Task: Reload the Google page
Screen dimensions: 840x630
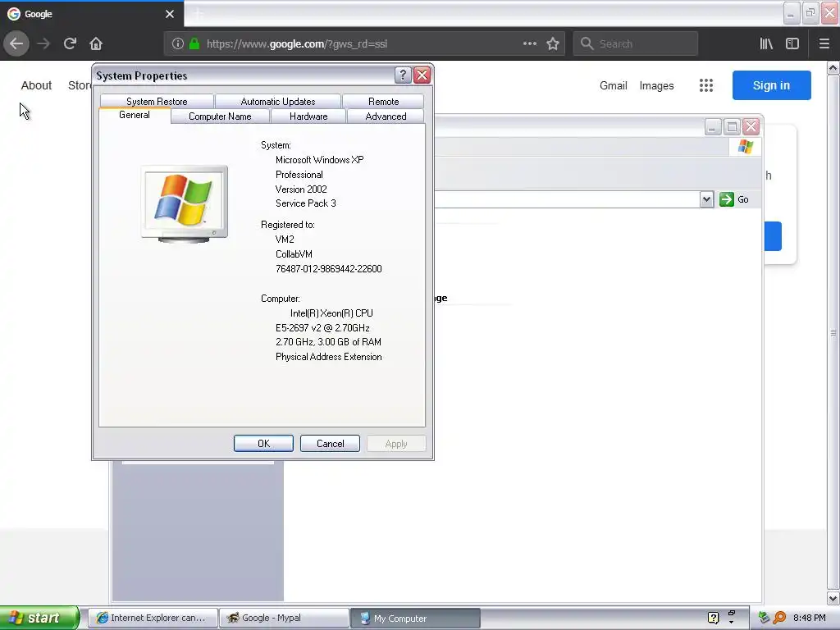Action: point(70,43)
